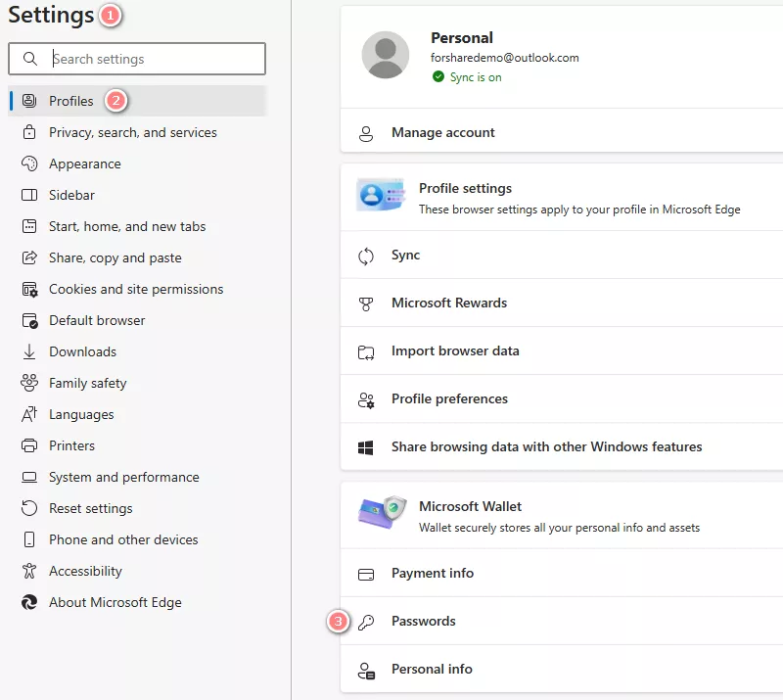Open Import browser data
Screen dimensions: 783x700
click(562, 350)
